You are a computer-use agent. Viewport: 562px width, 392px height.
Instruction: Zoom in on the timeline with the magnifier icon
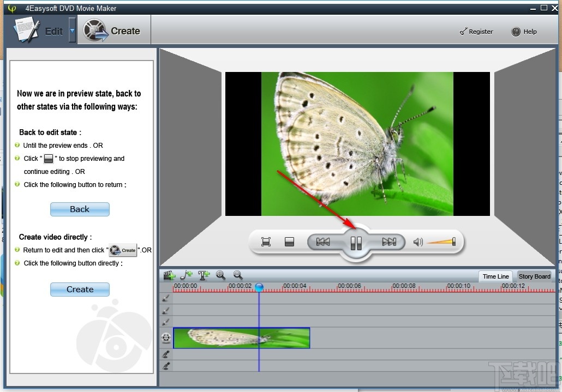click(220, 275)
